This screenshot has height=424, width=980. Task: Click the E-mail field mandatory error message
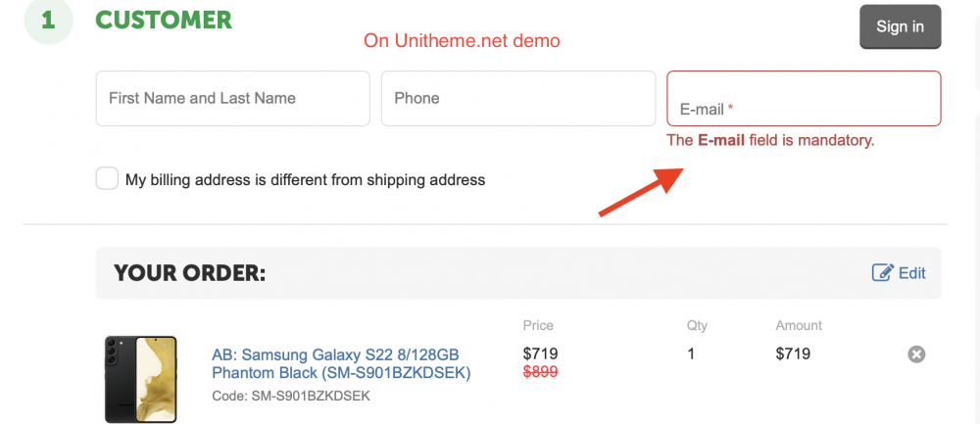(770, 140)
